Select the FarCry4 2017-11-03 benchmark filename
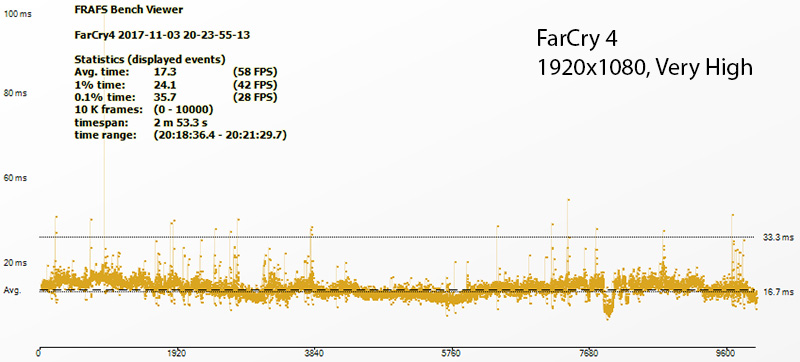The width and height of the screenshot is (800, 362). (162, 36)
